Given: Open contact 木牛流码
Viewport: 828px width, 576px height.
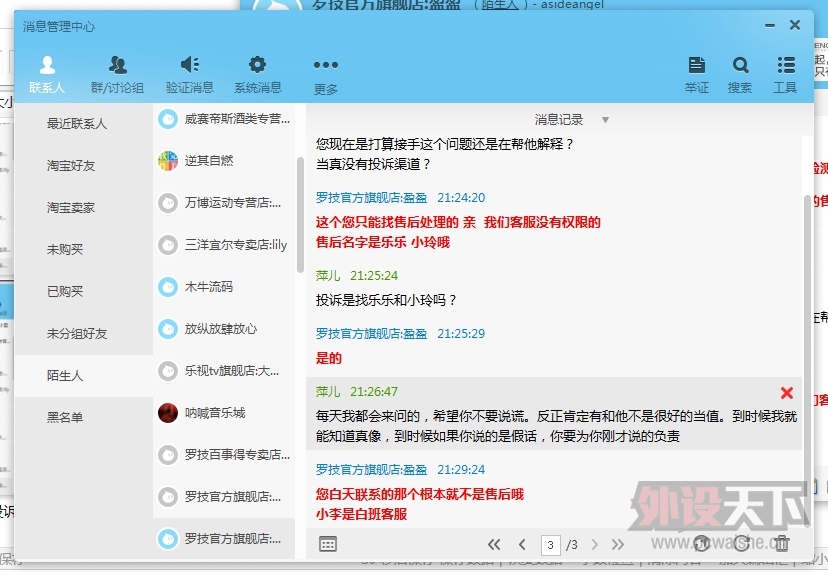Looking at the screenshot, I should pyautogui.click(x=224, y=287).
